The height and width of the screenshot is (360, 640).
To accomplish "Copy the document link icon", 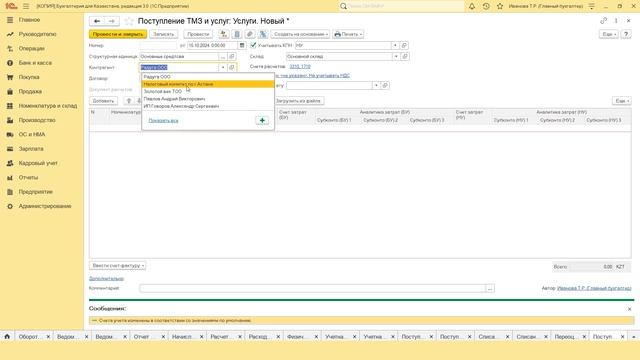I will [x=603, y=21].
